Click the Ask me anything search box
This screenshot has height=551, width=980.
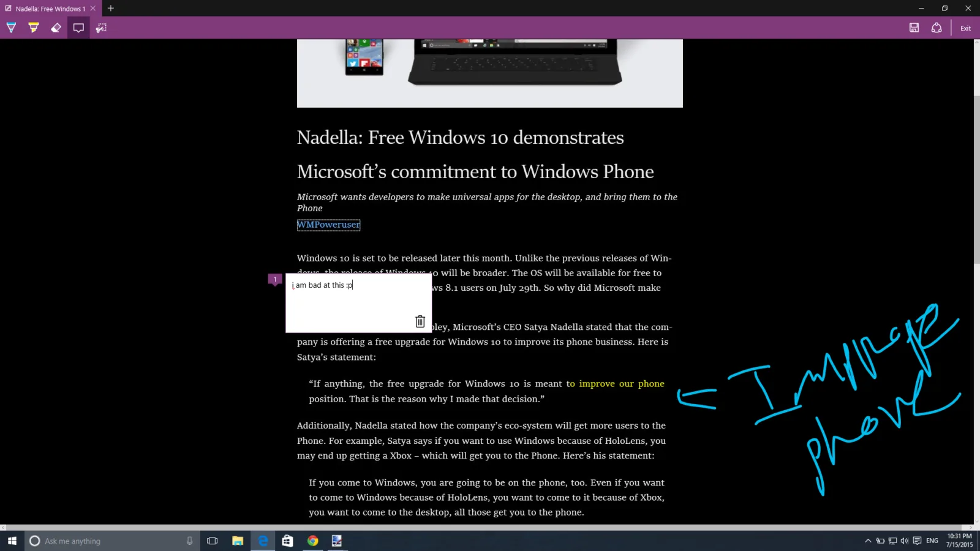pos(112,541)
